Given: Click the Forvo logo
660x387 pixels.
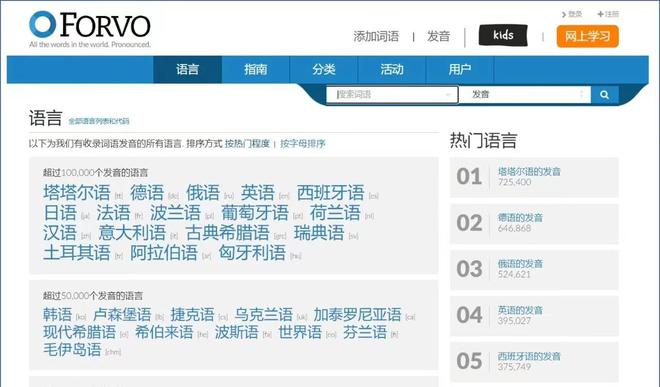Looking at the screenshot, I should pyautogui.click(x=90, y=29).
